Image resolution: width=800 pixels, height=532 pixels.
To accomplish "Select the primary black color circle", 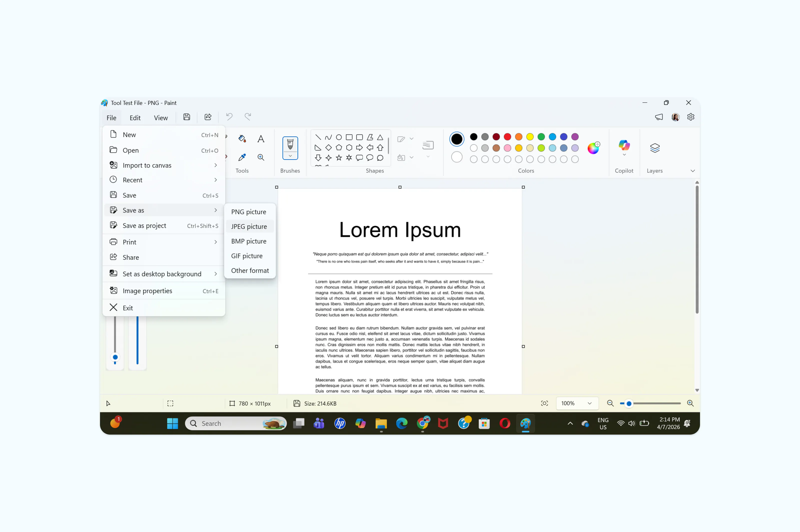I will tap(456, 139).
